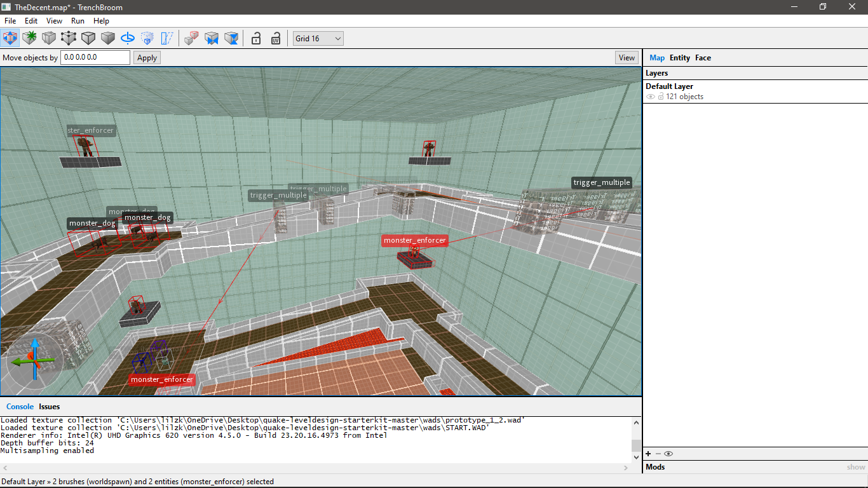The height and width of the screenshot is (488, 868).
Task: Activate the default move tool icon
Action: (10, 38)
